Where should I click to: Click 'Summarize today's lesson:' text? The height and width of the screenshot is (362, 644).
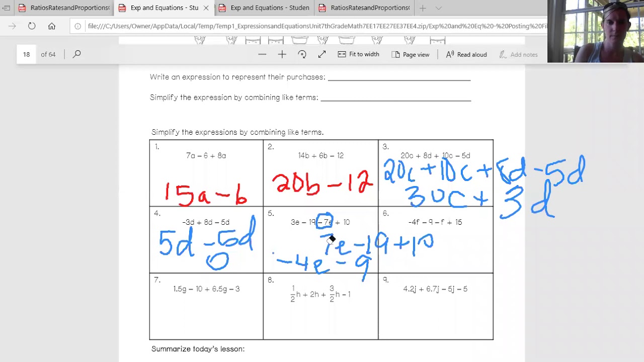point(198,349)
